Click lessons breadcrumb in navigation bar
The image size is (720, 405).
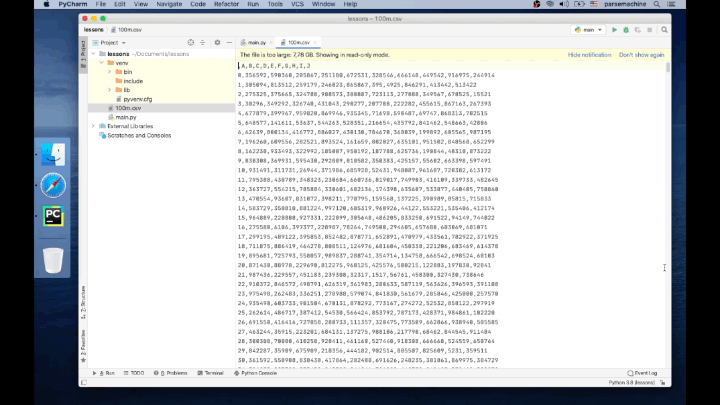(x=94, y=30)
